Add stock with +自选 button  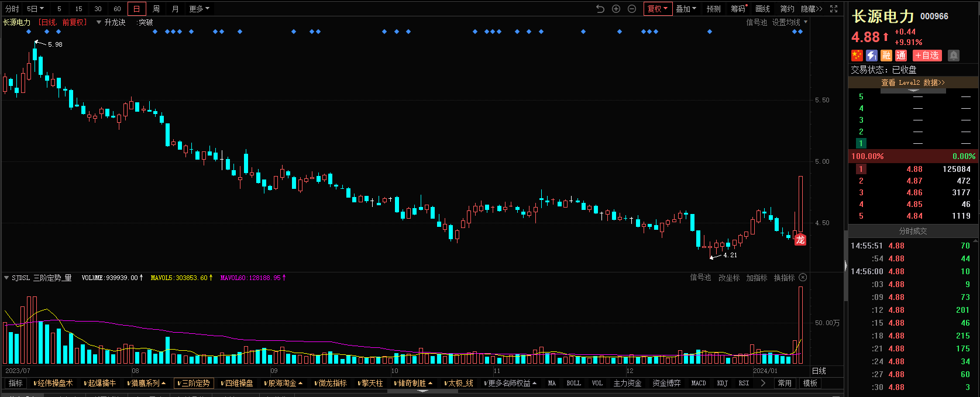tap(927, 55)
